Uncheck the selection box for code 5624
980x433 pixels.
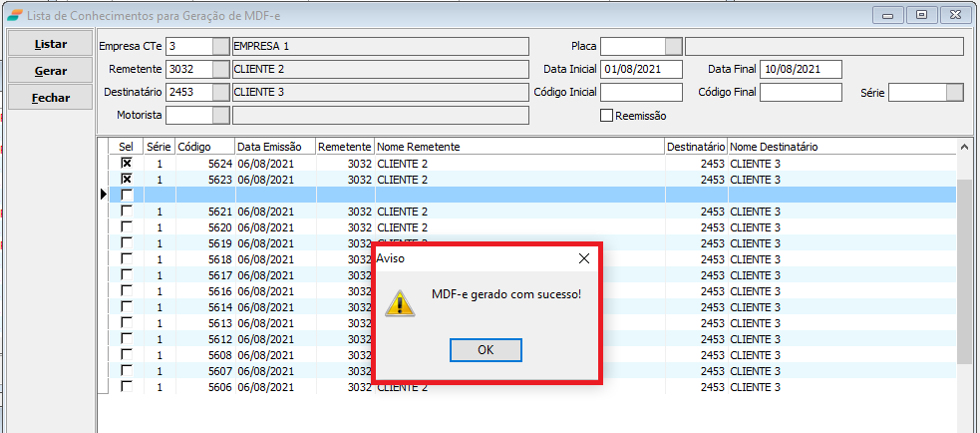coord(127,163)
